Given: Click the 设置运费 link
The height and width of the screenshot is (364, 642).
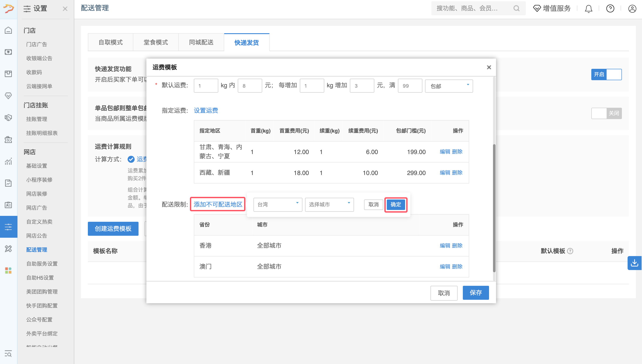Looking at the screenshot, I should point(206,111).
